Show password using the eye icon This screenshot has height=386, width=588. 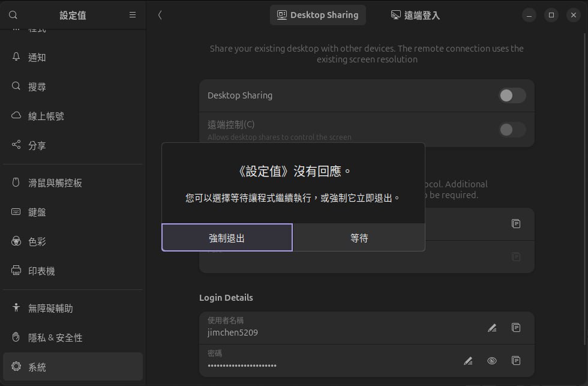tap(492, 361)
